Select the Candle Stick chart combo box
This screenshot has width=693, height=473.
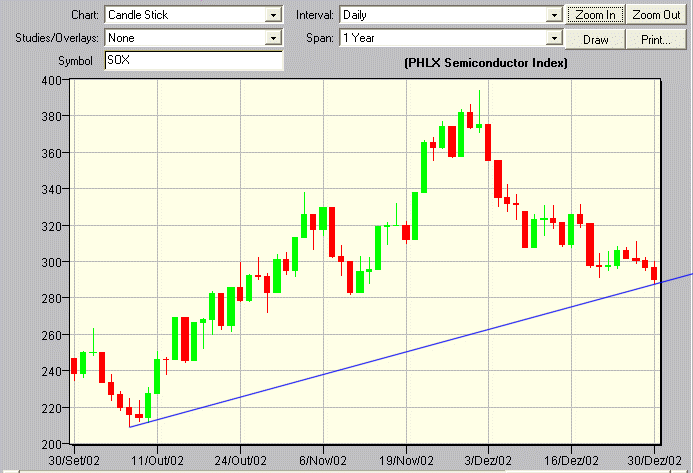pyautogui.click(x=194, y=15)
